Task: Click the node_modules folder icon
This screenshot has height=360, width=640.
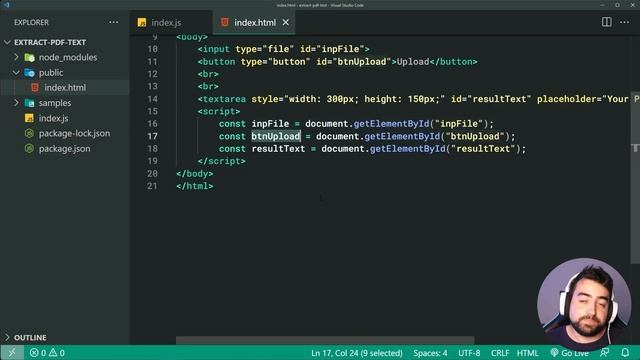Action: [x=29, y=58]
